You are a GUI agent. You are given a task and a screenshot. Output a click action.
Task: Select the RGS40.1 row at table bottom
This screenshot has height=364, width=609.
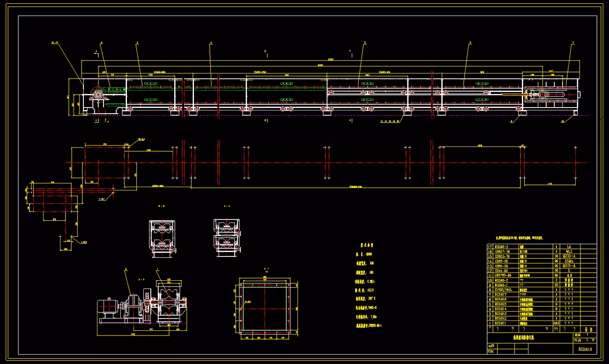542,323
